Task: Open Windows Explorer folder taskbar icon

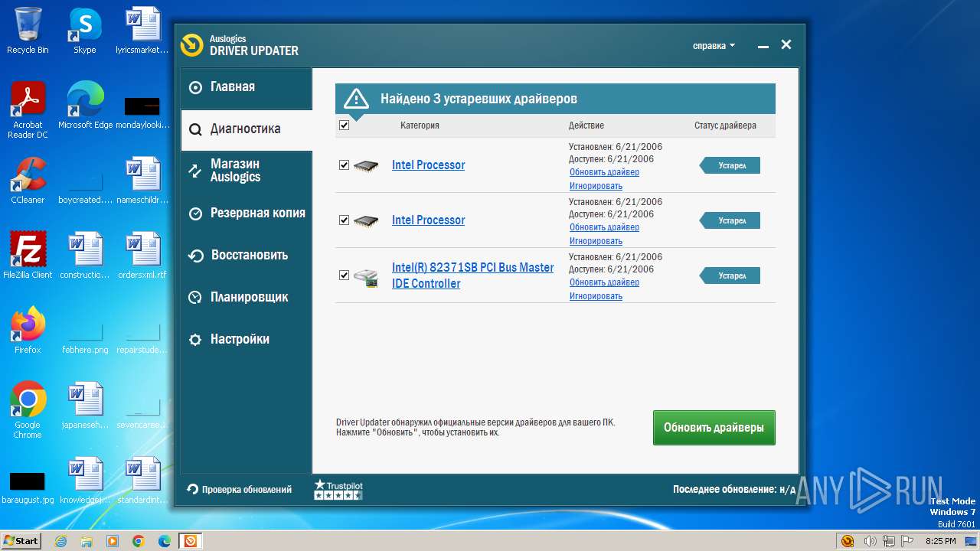Action: [x=87, y=541]
